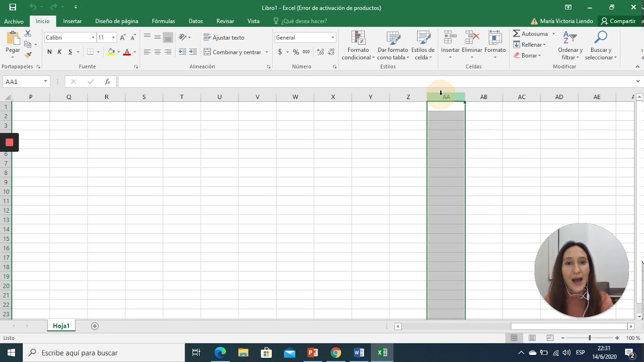
Task: Expand the formula bar
Action: click(638, 81)
